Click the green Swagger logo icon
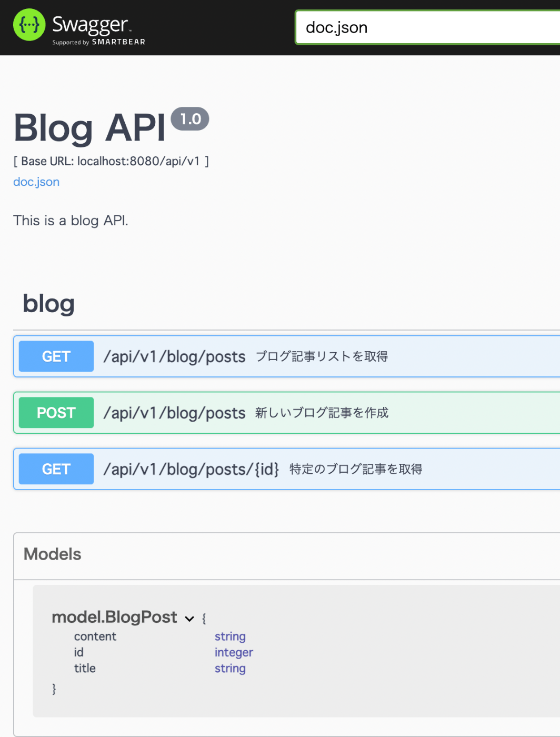 coord(29,25)
